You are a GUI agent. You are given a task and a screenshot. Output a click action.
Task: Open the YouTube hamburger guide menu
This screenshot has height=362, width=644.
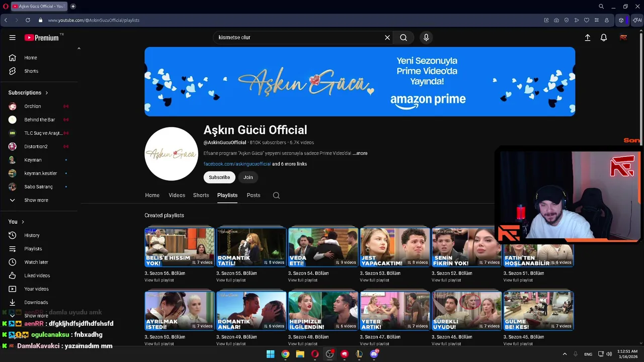pyautogui.click(x=13, y=38)
